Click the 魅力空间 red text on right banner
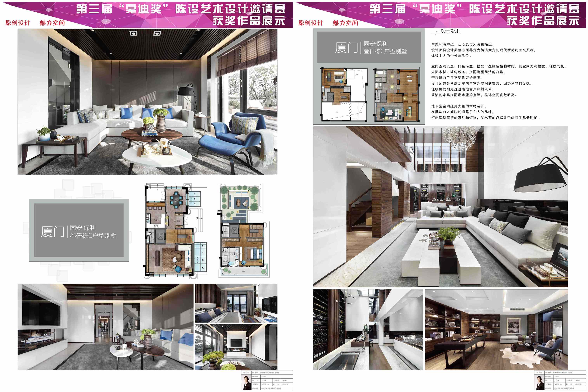This screenshot has width=588, height=392. coord(345,23)
